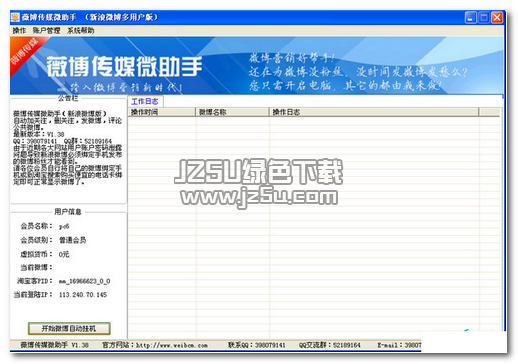The width and height of the screenshot is (518, 364).
Task: Click the 薇博传媒微助手 banner logo
Action: click(x=124, y=66)
